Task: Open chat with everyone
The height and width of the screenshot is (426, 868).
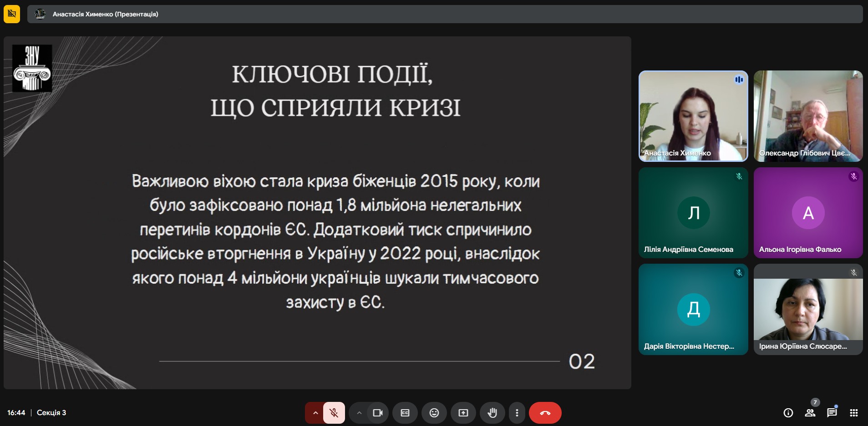Action: coord(832,413)
